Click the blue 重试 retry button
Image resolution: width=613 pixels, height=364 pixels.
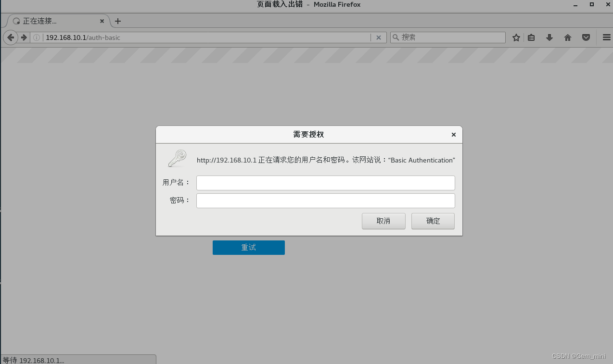pos(248,247)
